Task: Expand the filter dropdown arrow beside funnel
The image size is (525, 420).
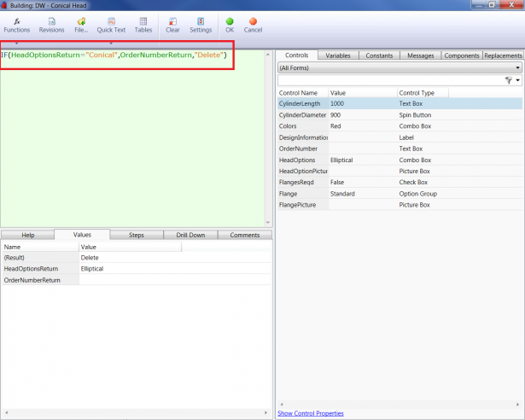Action: tap(518, 80)
